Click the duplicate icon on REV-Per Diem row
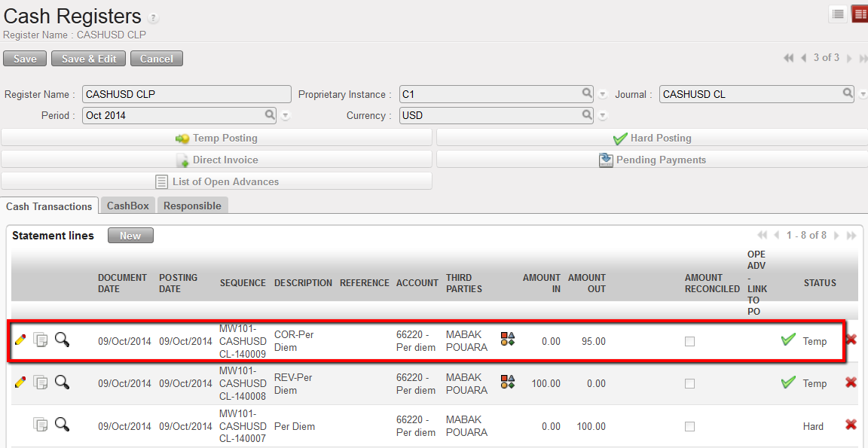 click(41, 382)
